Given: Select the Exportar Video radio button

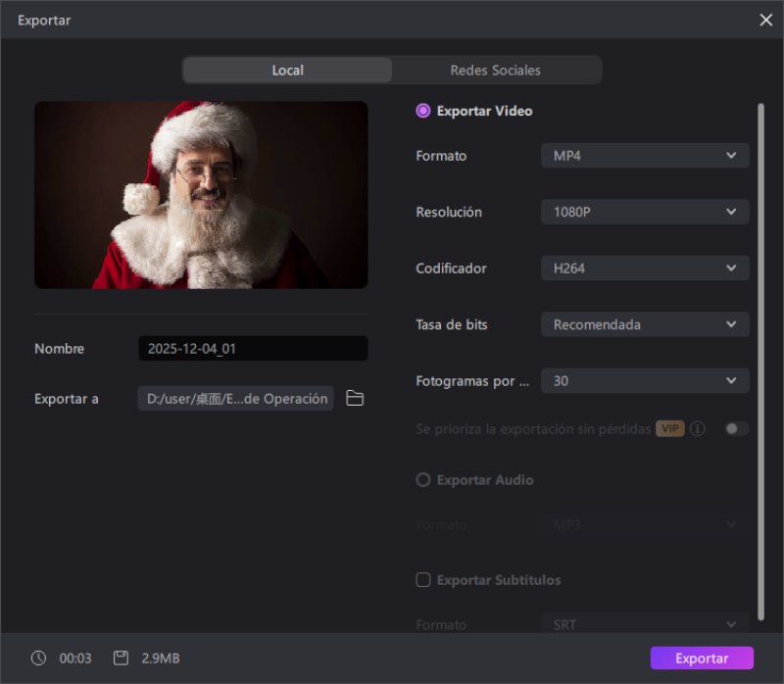Looking at the screenshot, I should 422,111.
